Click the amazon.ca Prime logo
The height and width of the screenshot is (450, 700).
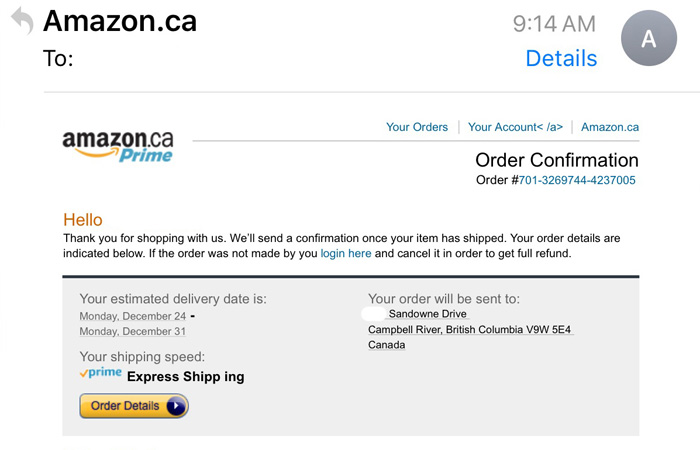(x=118, y=146)
